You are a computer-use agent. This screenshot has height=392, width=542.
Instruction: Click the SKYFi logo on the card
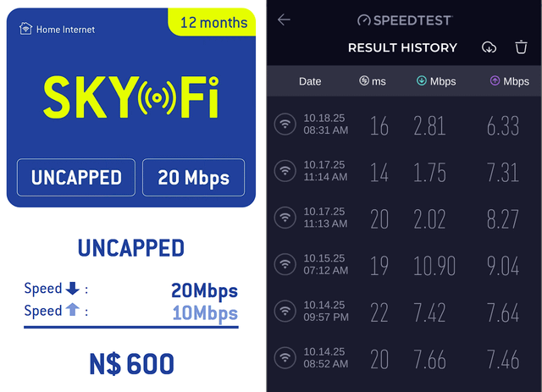coord(131,97)
